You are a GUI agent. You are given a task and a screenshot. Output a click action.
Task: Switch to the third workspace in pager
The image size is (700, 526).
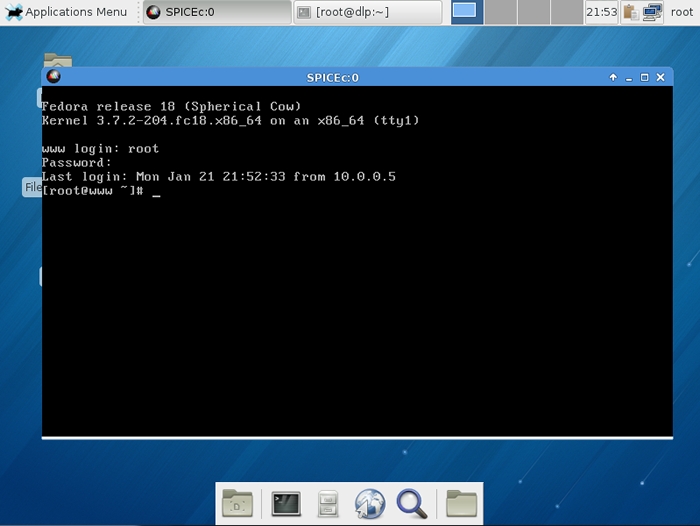533,12
